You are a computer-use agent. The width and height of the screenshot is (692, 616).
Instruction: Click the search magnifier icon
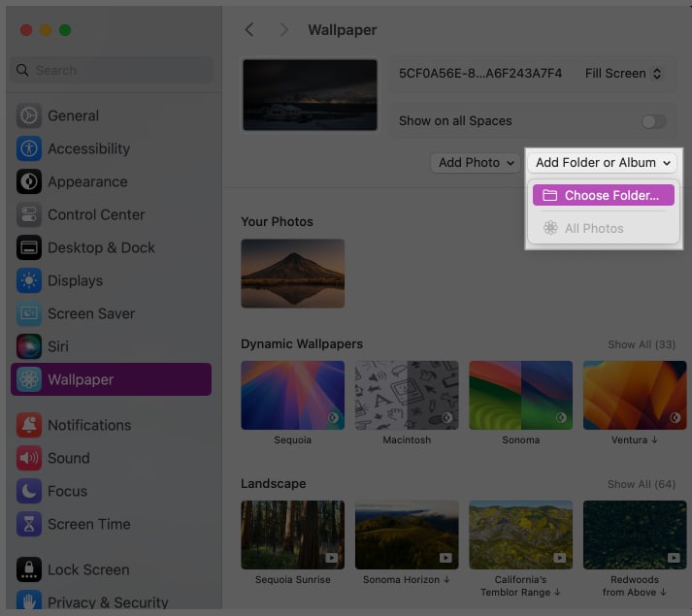22,70
